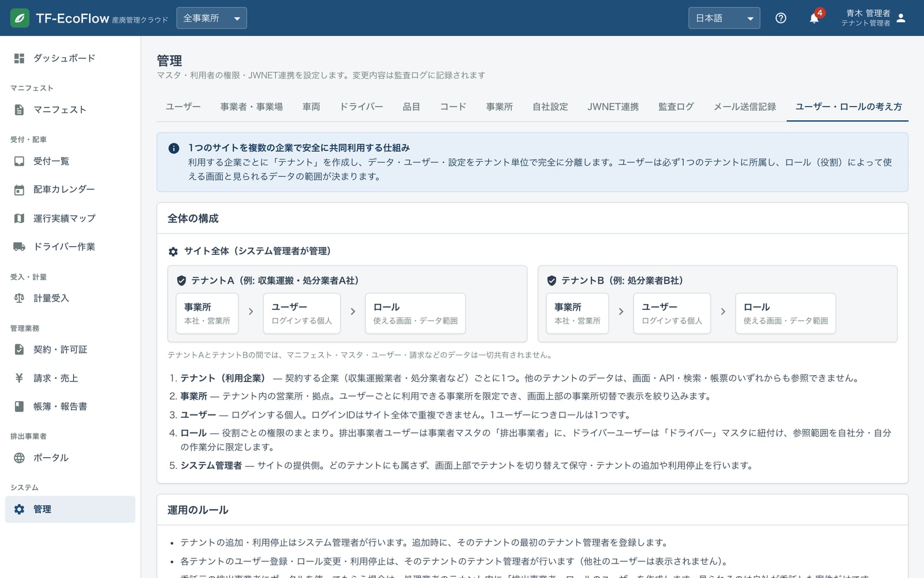Open 配車カレンダー from the sidebar
The height and width of the screenshot is (578, 924).
(70, 190)
